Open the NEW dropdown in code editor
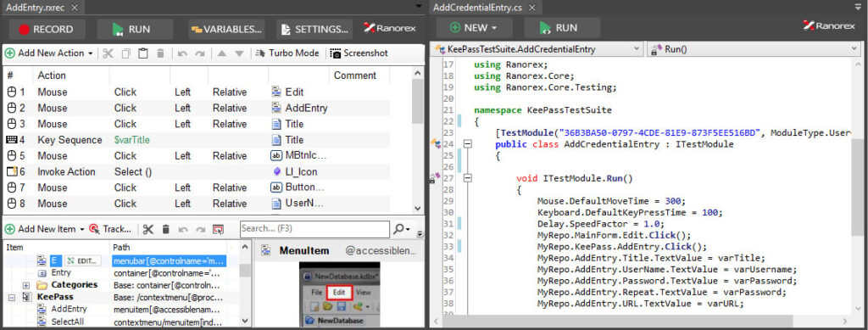The width and height of the screenshot is (868, 330). point(474,28)
